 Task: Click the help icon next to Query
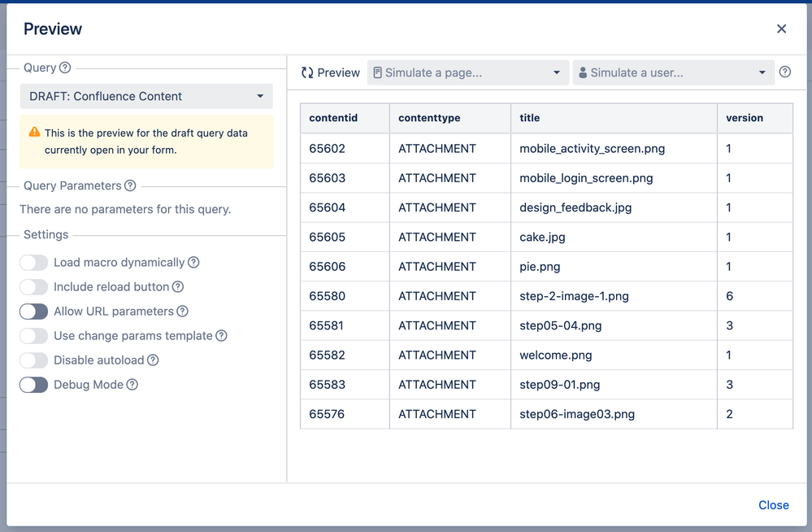pos(65,68)
